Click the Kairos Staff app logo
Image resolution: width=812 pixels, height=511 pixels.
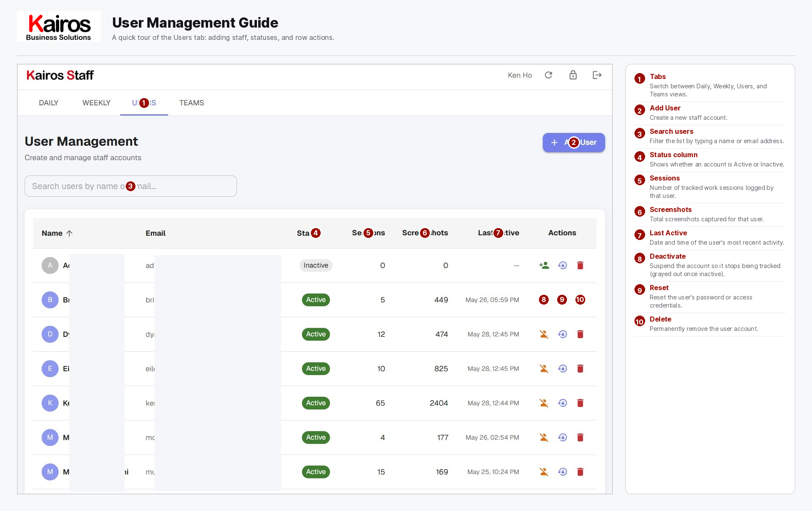tap(60, 76)
